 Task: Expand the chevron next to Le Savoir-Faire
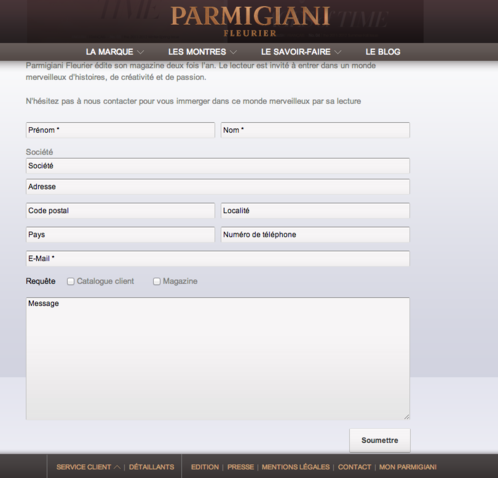click(x=338, y=52)
